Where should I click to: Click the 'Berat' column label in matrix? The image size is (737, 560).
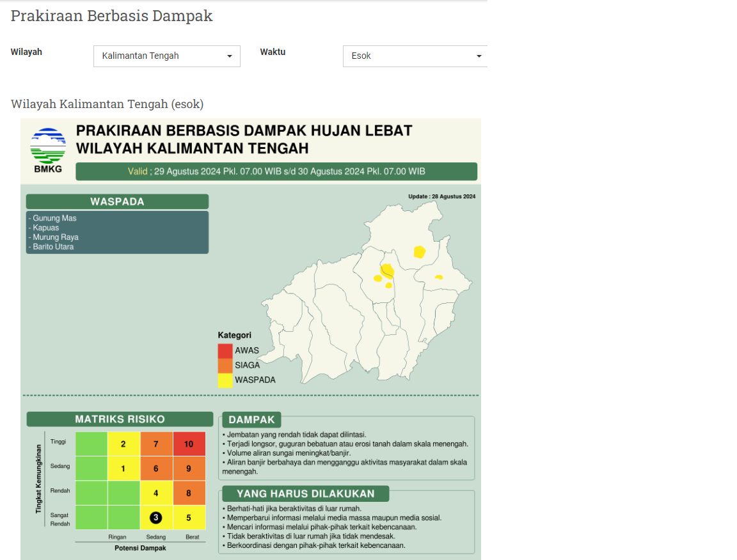click(192, 537)
